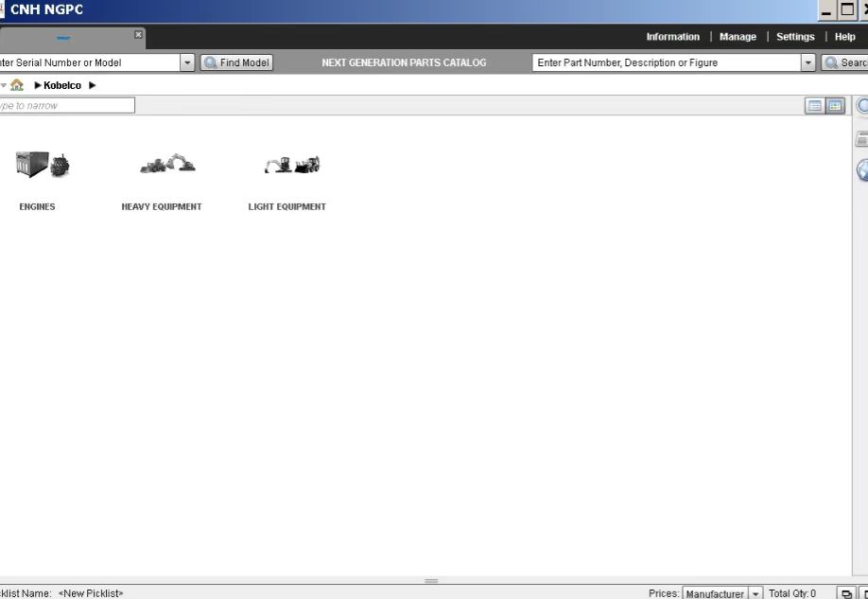
Task: Click the ENGINES label text
Action: (x=37, y=206)
